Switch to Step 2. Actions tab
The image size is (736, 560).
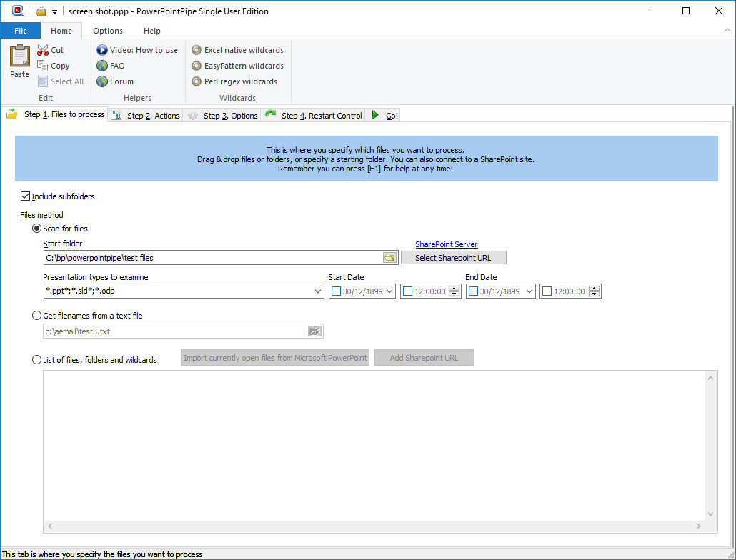coord(146,116)
